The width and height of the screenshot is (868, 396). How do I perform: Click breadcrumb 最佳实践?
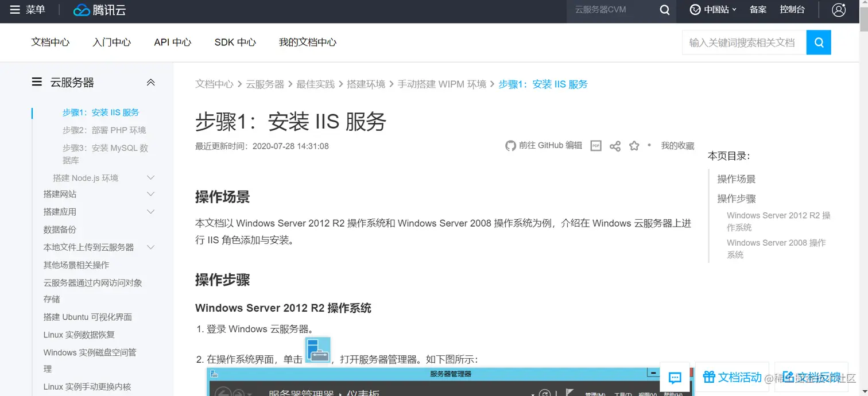pos(316,84)
